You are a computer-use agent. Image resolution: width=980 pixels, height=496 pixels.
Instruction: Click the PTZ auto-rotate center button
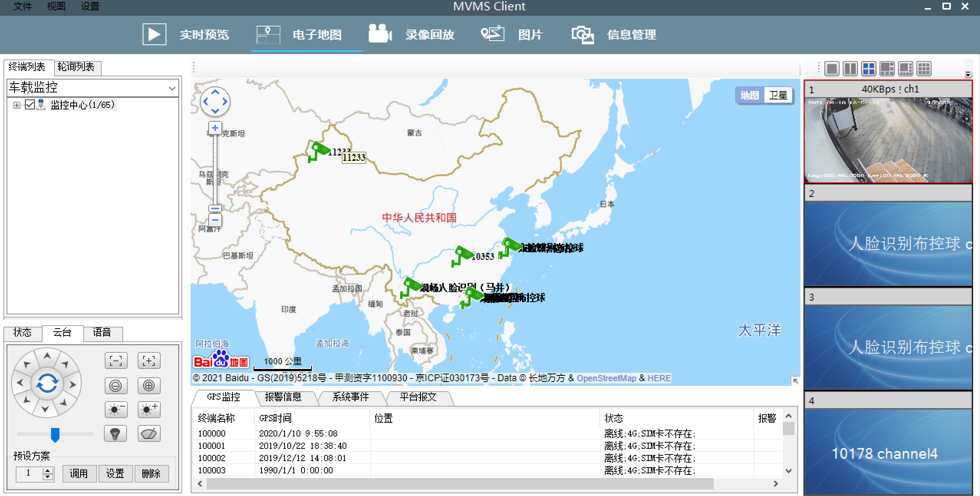pyautogui.click(x=47, y=383)
